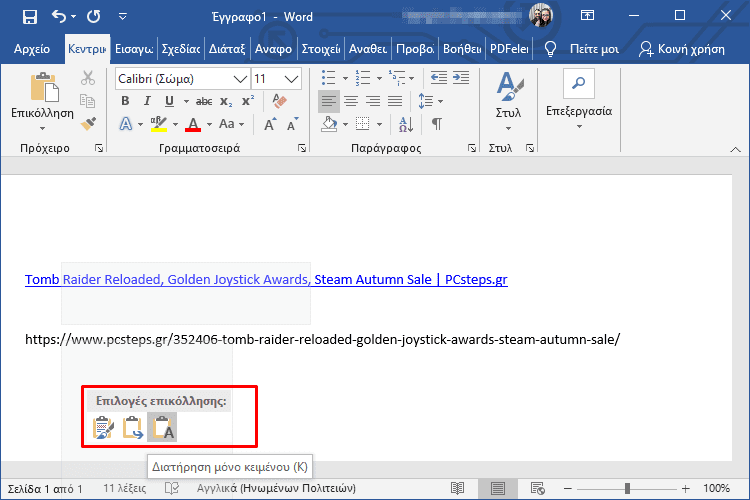Apply yellow text highlight color
Image resolution: width=750 pixels, height=500 pixels.
pyautogui.click(x=159, y=124)
